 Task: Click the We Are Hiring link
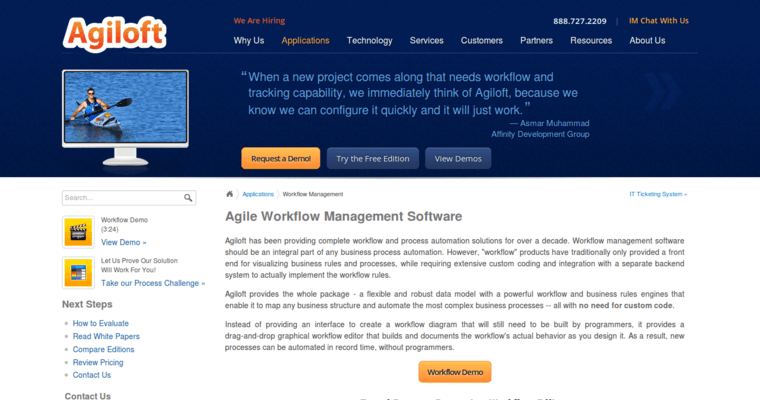click(260, 20)
